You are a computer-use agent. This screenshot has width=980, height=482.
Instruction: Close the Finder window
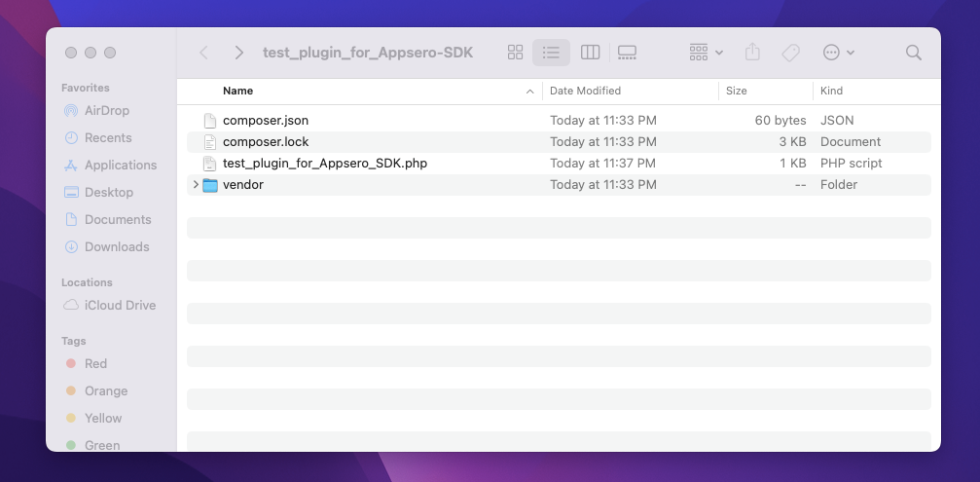71,53
